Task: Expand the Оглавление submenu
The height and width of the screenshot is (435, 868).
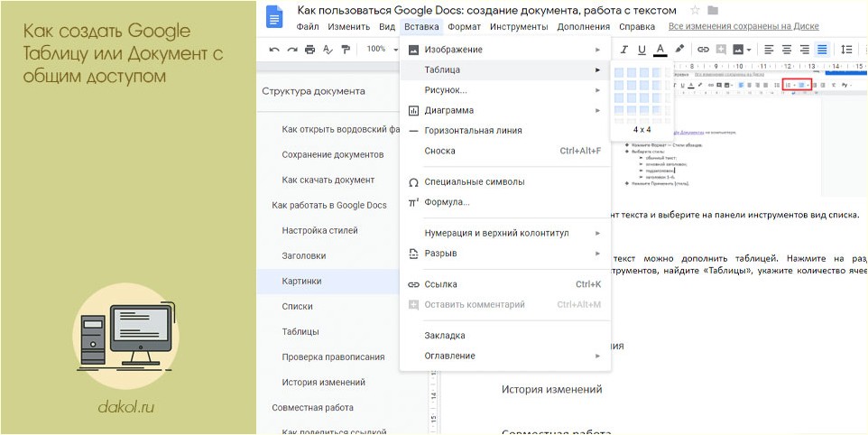Action: 505,356
